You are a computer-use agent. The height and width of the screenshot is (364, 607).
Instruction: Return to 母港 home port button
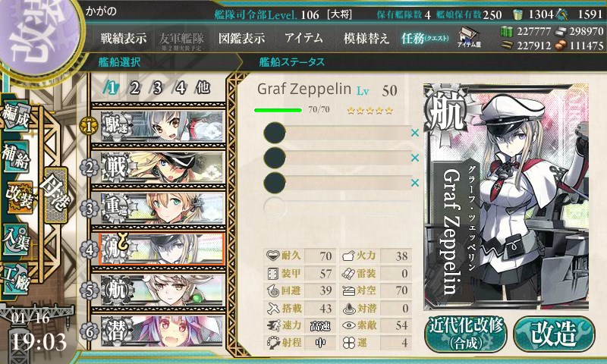(x=55, y=196)
